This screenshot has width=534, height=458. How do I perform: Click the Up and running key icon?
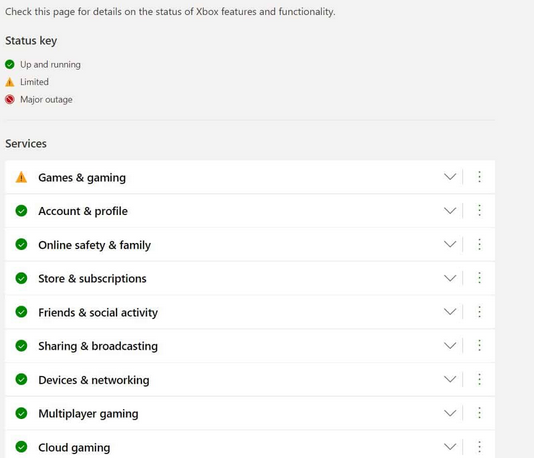(10, 64)
